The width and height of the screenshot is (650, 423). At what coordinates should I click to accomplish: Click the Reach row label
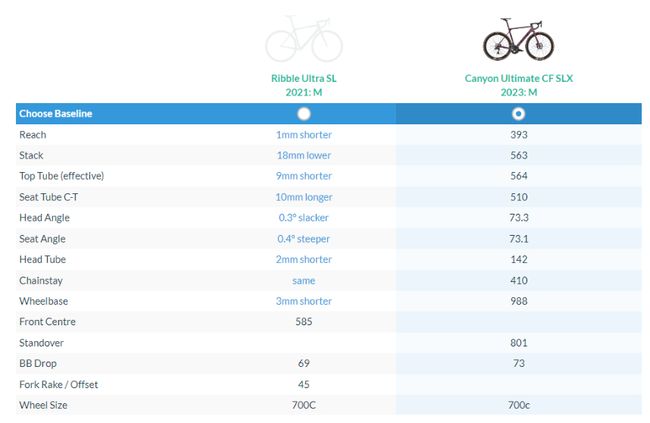(x=33, y=135)
